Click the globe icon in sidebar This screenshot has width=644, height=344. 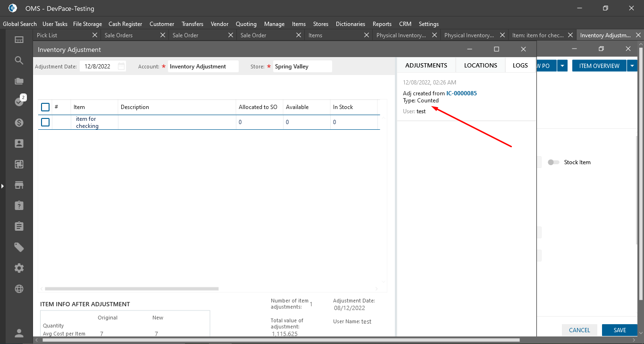pos(19,289)
